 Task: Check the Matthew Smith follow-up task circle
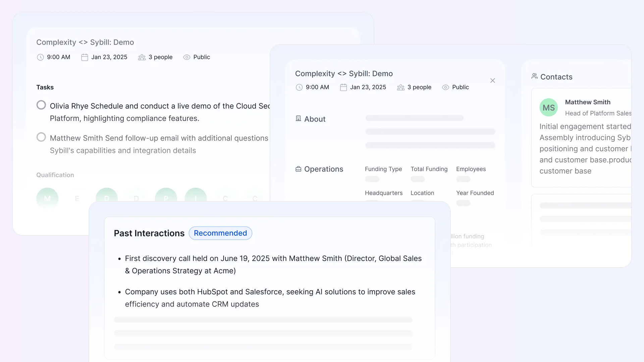(x=41, y=137)
